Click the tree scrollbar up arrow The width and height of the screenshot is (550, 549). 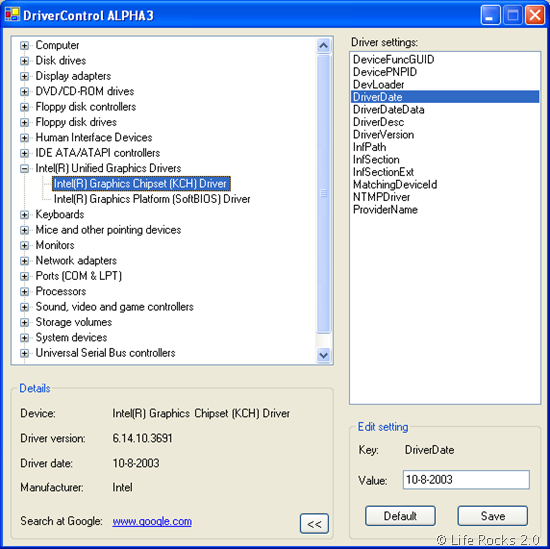(323, 46)
